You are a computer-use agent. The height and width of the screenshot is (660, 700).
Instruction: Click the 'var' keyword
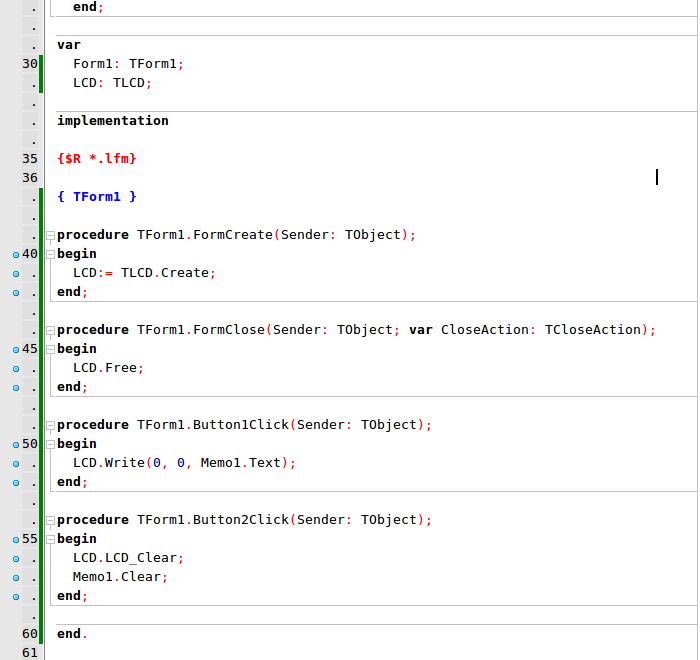point(69,45)
